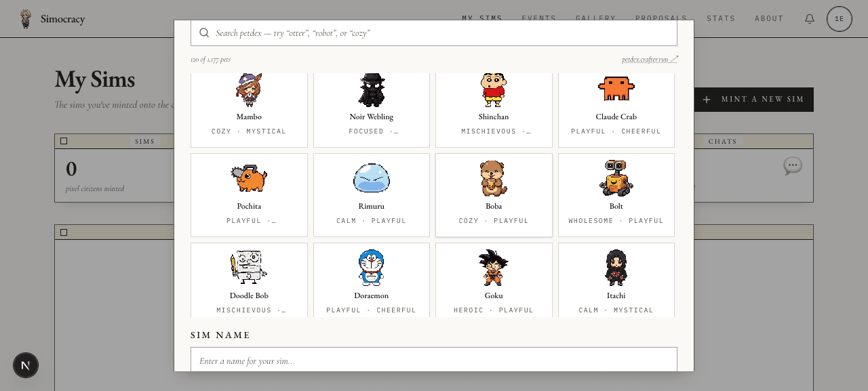Screen dimensions: 868x391
Task: Choose the Boba pet card
Action: click(x=494, y=195)
